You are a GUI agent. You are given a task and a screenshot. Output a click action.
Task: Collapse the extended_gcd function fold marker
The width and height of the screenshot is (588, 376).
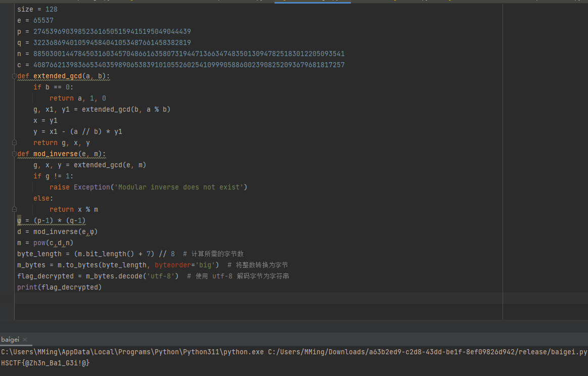pyautogui.click(x=15, y=76)
